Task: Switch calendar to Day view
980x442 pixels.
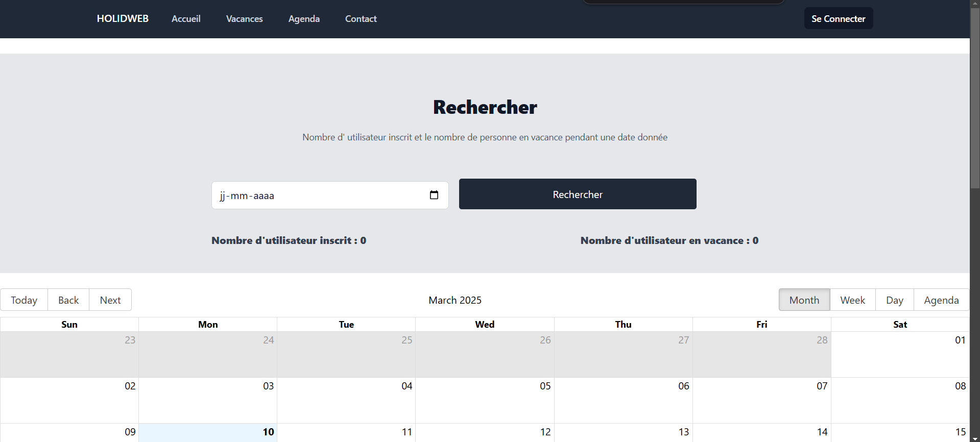Action: [895, 300]
